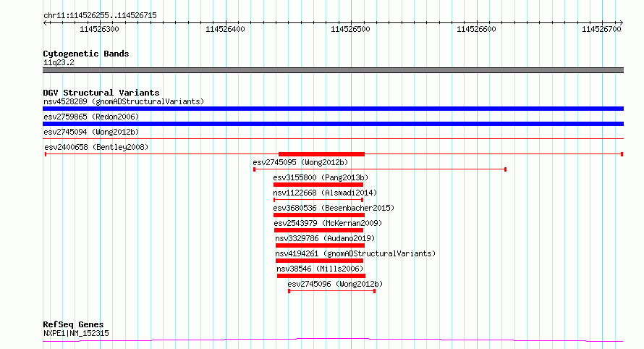Screen dimensions: 644x349
Task: Click ruler position 114526300
Action: pyautogui.click(x=99, y=29)
